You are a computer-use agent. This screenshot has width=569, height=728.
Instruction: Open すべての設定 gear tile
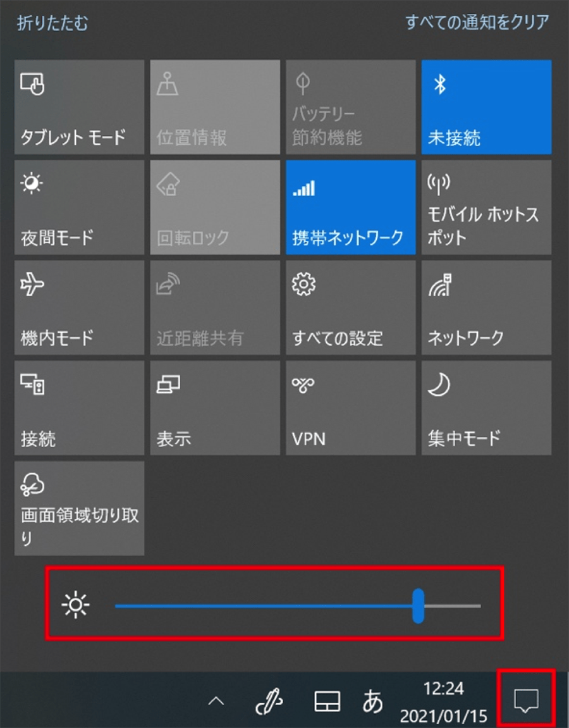pyautogui.click(x=351, y=307)
